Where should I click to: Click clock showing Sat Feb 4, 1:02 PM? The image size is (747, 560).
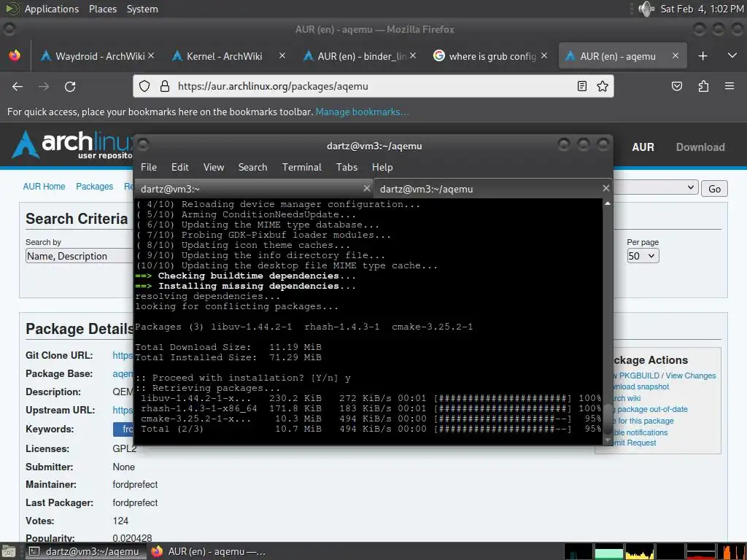click(x=701, y=9)
